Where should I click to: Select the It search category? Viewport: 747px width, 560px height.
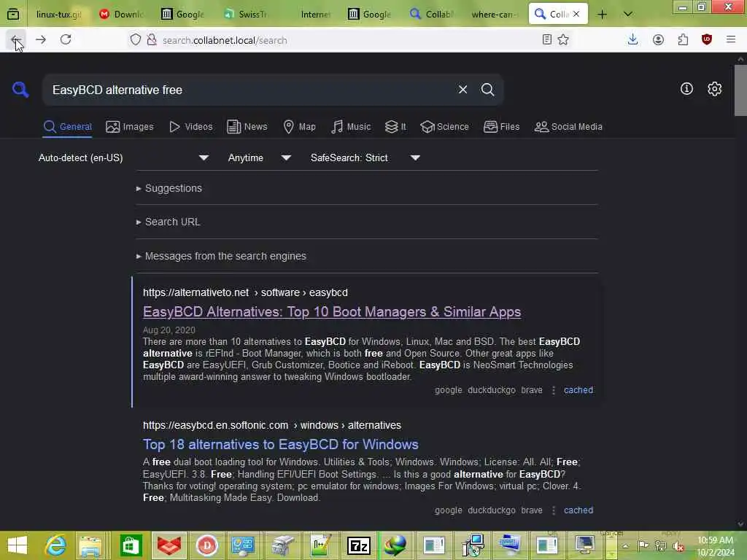pyautogui.click(x=395, y=127)
